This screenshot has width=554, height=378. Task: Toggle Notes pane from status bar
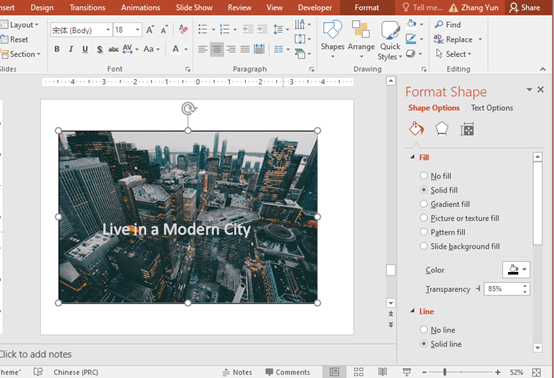point(237,372)
